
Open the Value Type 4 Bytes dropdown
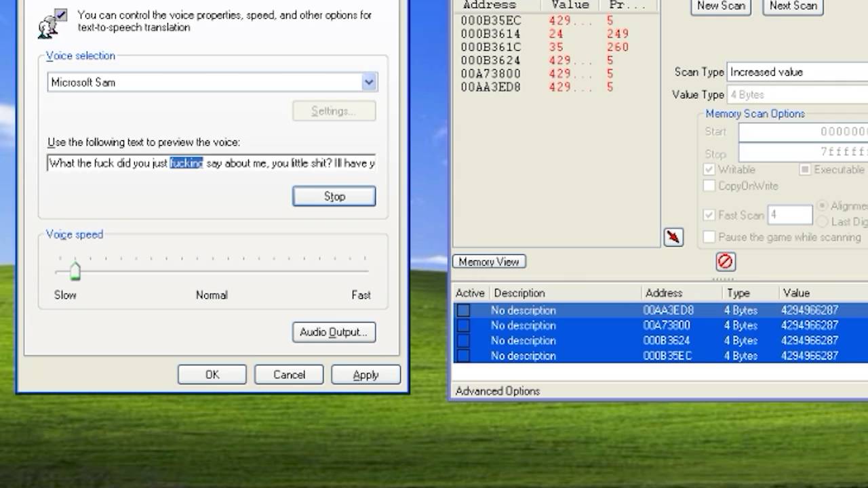coord(797,95)
